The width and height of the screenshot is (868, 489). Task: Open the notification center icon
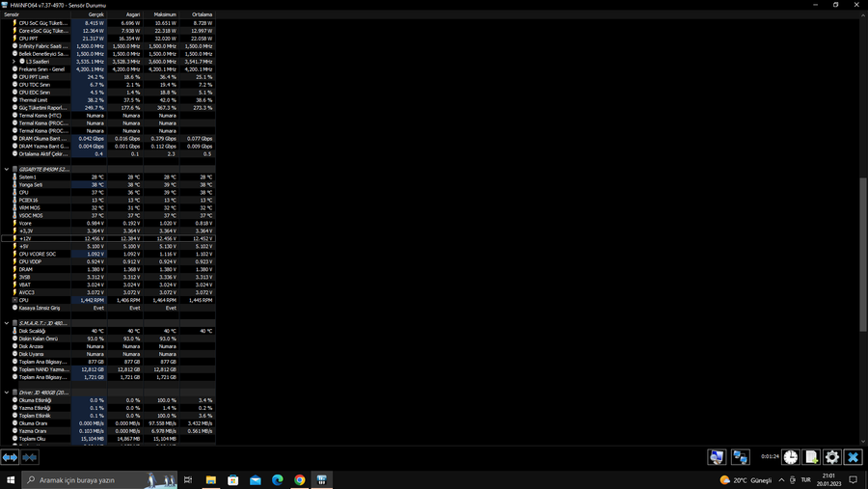854,480
